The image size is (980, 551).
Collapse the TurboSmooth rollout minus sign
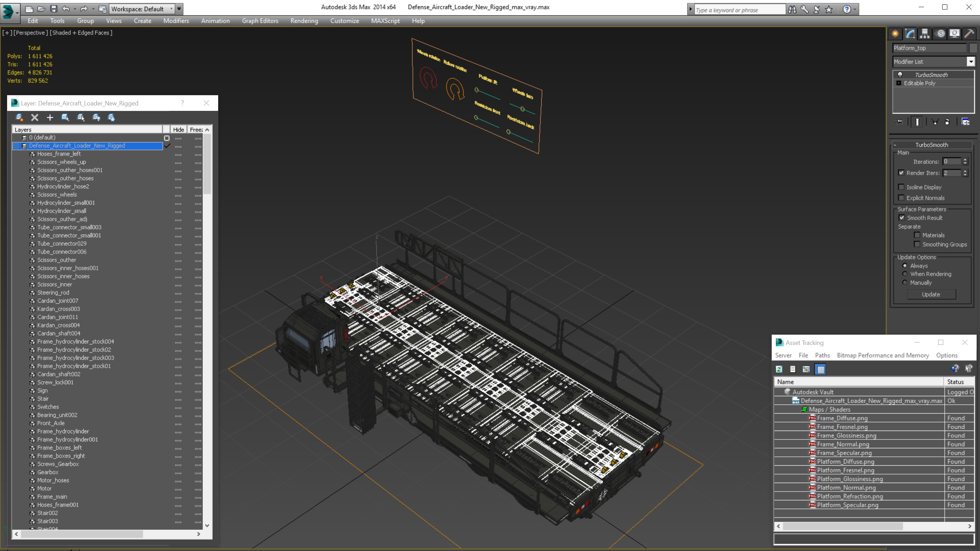[895, 145]
